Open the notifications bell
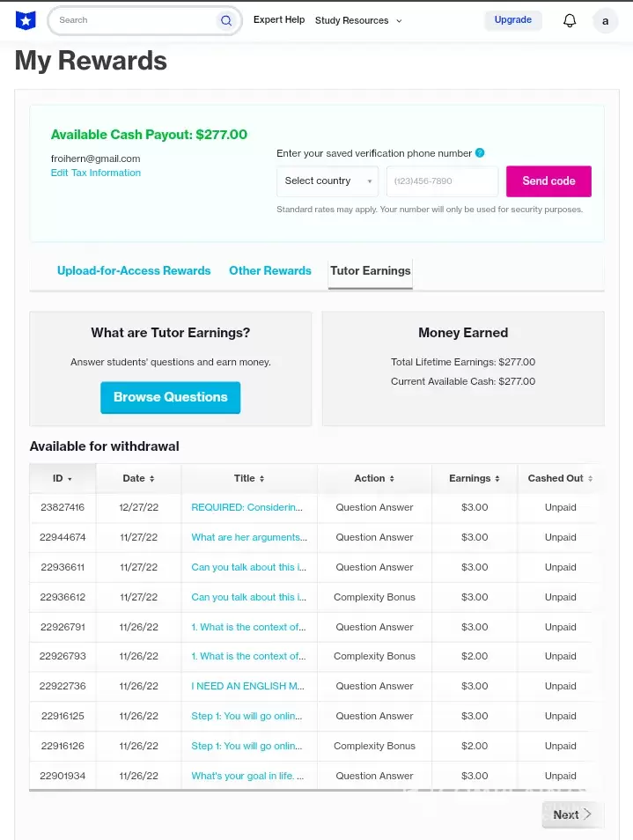 click(570, 20)
